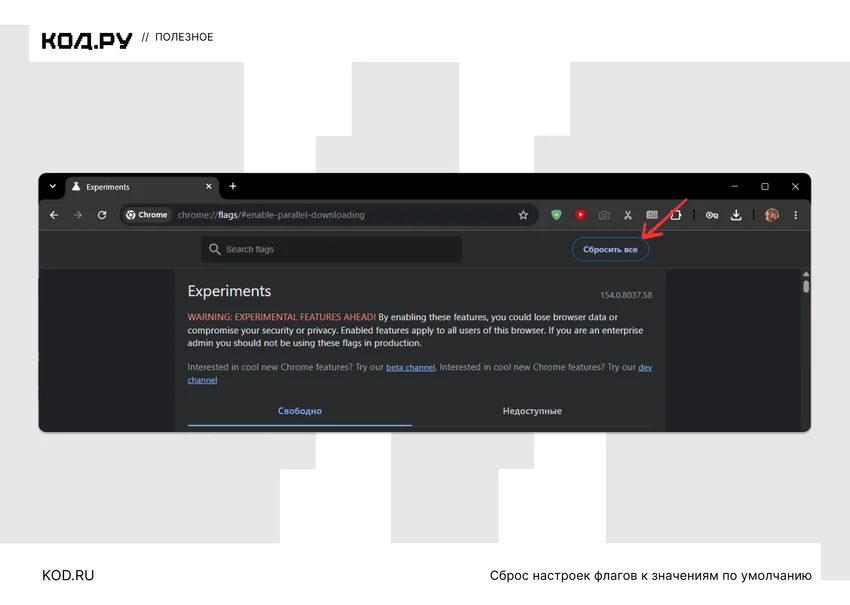Click the ПОЛЕЗНОЕ section label

[x=184, y=37]
